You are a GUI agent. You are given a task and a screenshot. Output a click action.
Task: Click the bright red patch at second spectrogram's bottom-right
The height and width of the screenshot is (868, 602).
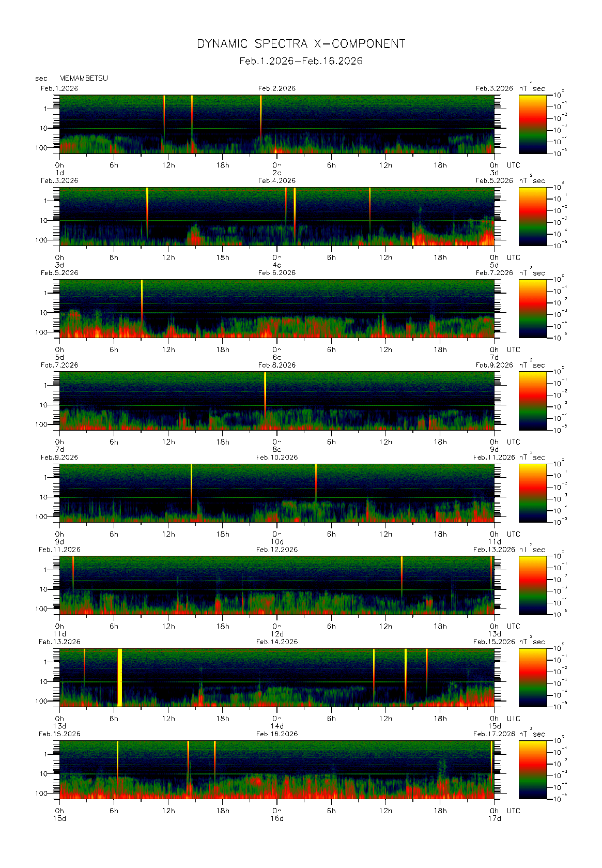click(x=486, y=239)
